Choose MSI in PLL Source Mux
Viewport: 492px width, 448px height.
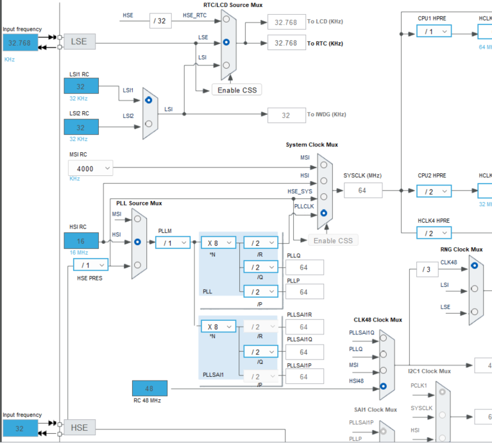137,219
